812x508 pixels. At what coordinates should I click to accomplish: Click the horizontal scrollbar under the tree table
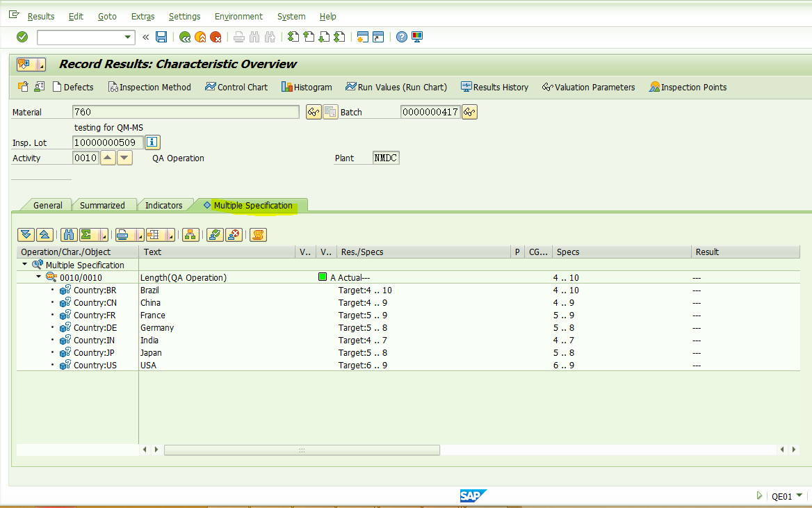(x=302, y=450)
